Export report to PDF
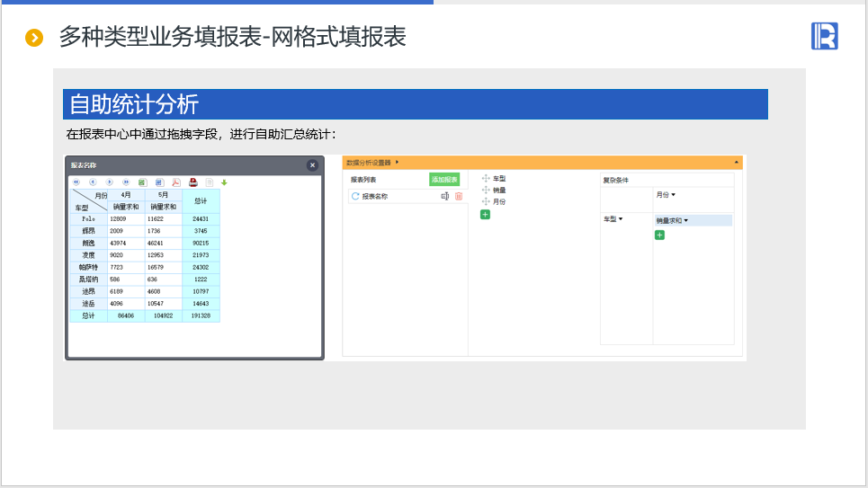 176,182
